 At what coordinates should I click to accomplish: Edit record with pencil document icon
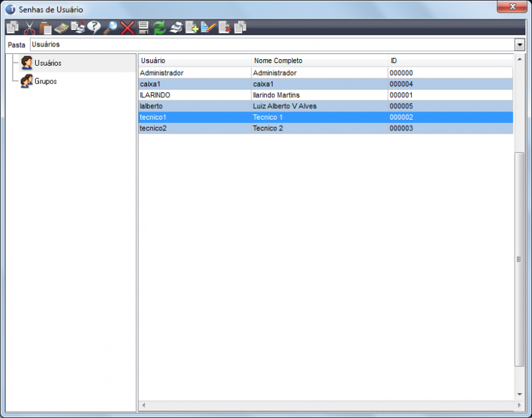coord(208,27)
